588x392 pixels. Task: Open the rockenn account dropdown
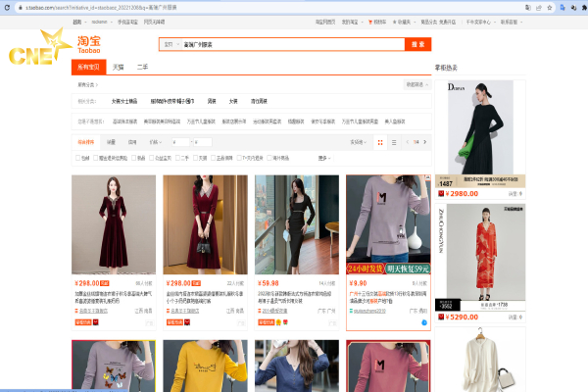[x=102, y=23]
